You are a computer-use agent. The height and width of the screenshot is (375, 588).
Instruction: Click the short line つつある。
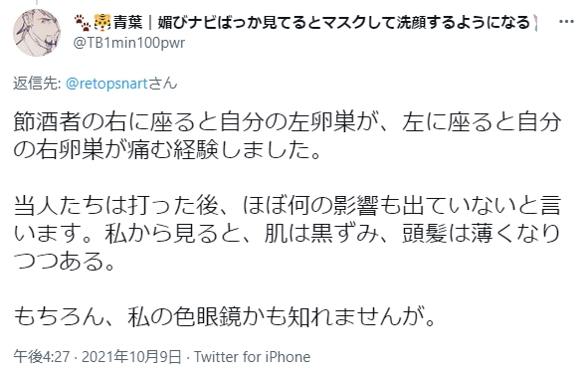coord(64,262)
